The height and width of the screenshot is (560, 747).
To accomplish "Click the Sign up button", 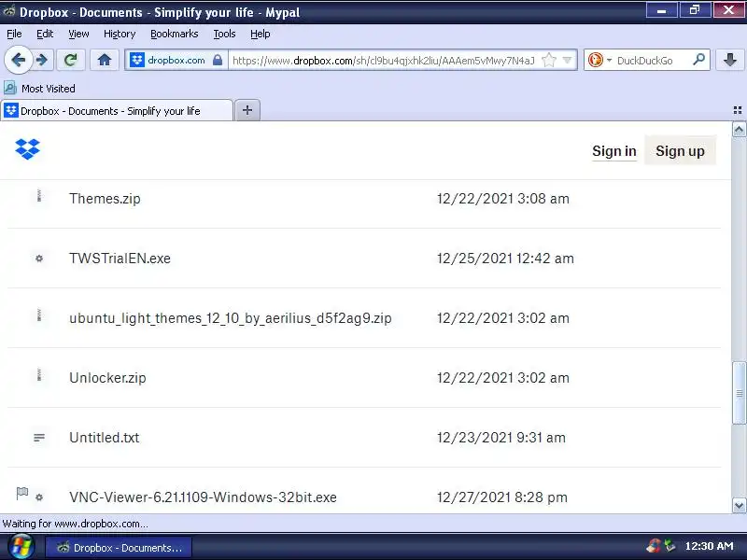I will click(680, 151).
